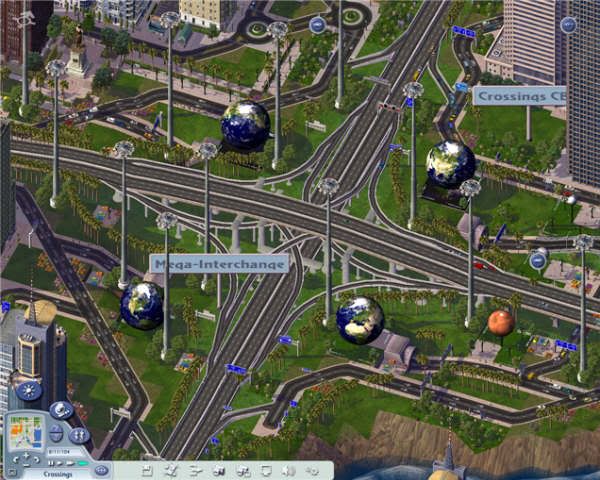Click the second icon in options bar
This screenshot has width=600, height=480.
171,471
